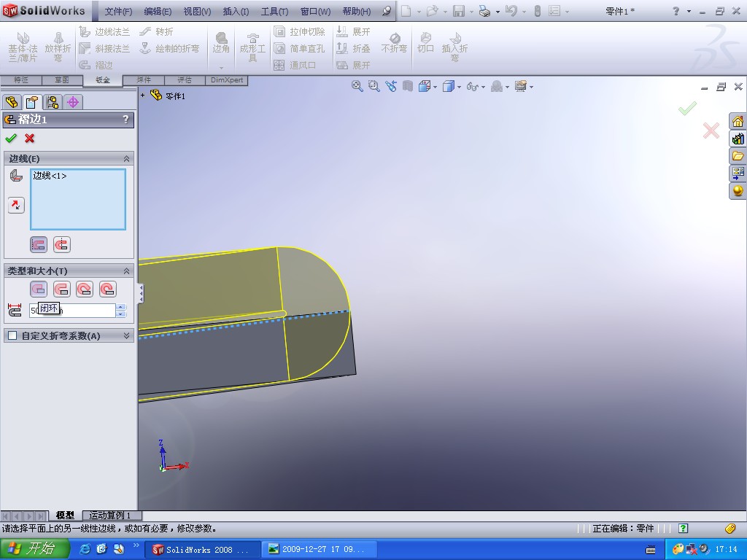747x560 pixels.
Task: Click the New document icon
Action: pyautogui.click(x=406, y=11)
